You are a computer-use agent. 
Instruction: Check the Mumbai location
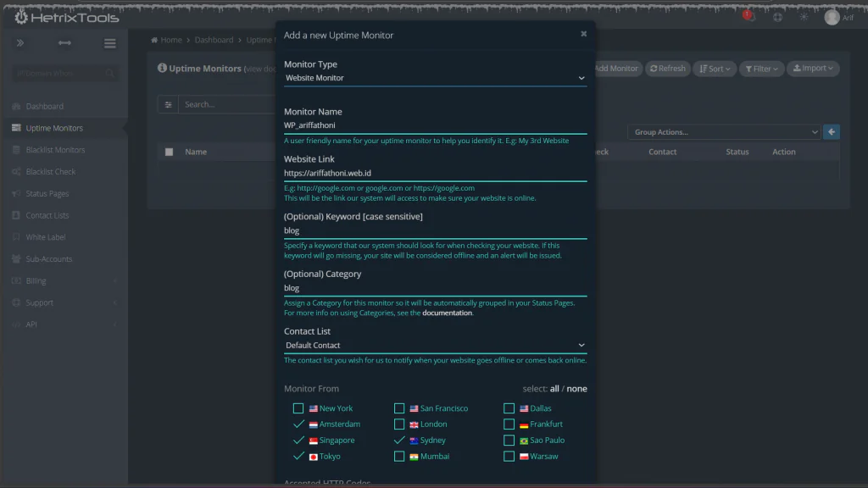399,456
